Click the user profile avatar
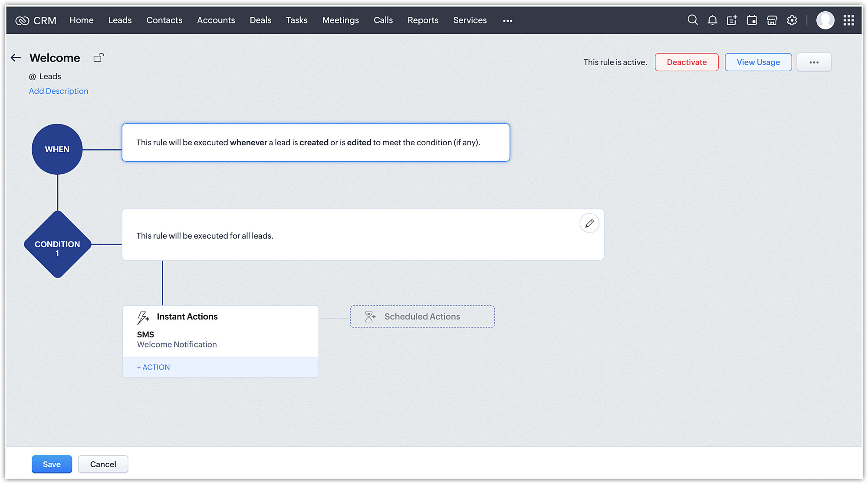868x484 pixels. (825, 20)
